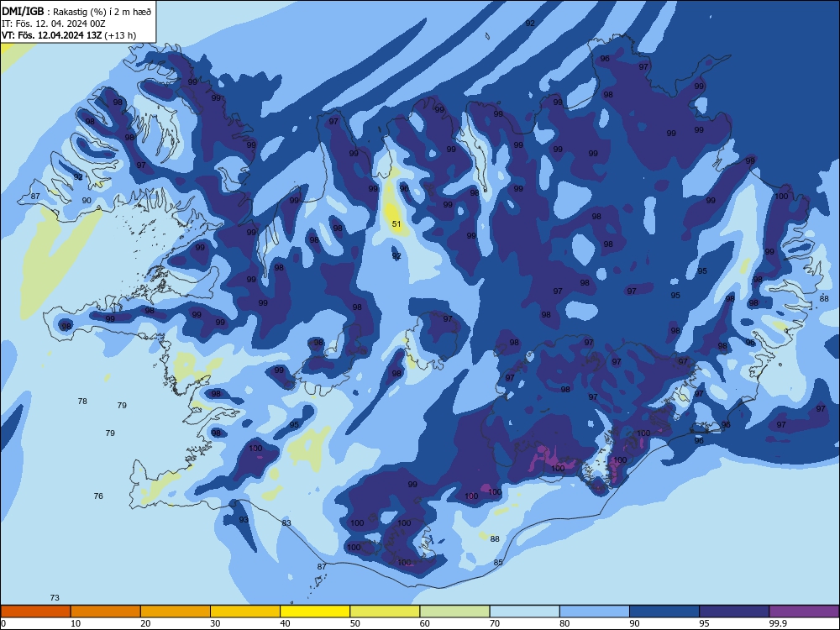
Task: Pick the dark indigo 95–99.9 legend swatch
Action: [734, 612]
